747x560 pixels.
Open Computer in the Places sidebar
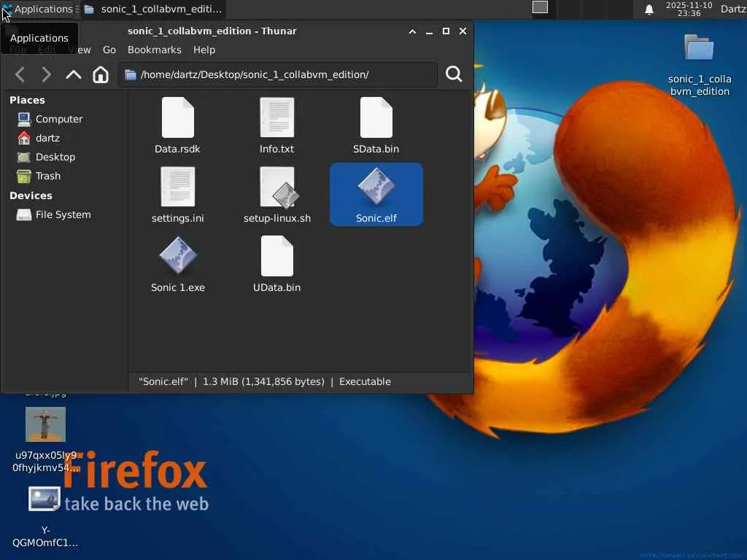click(50, 119)
